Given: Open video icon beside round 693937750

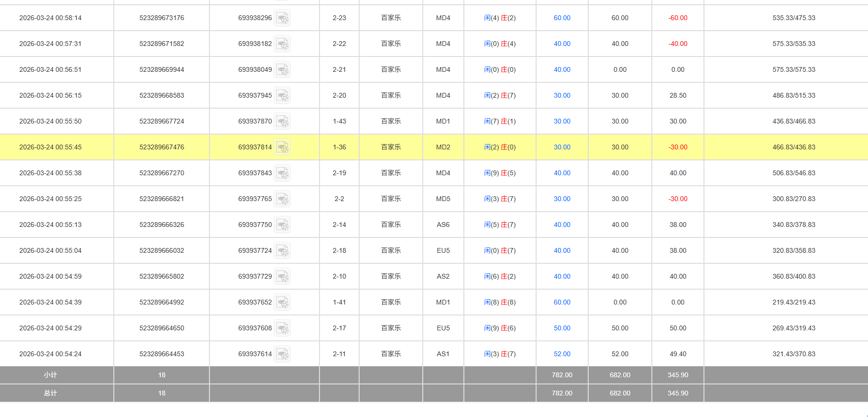Looking at the screenshot, I should (x=282, y=225).
